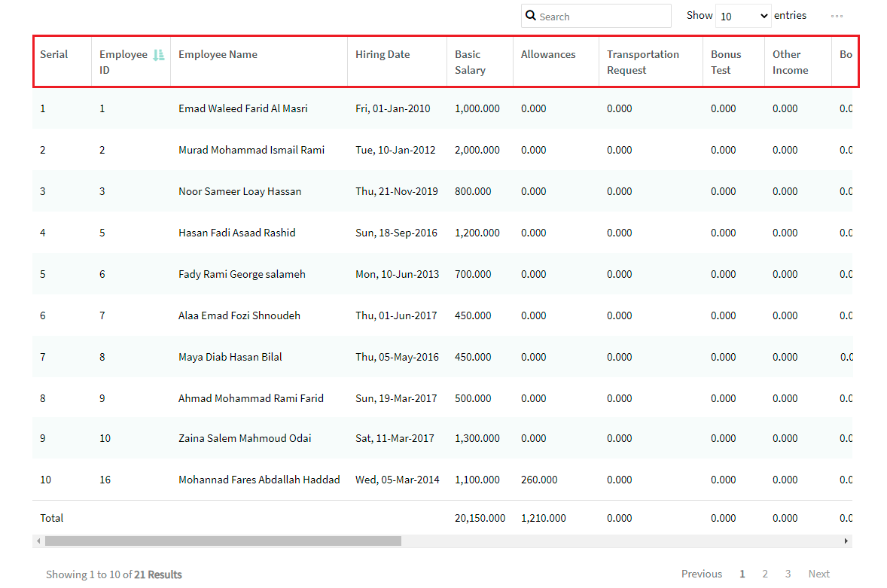887x588 pixels.
Task: Click the scrollbar right arrow
Action: coord(846,541)
